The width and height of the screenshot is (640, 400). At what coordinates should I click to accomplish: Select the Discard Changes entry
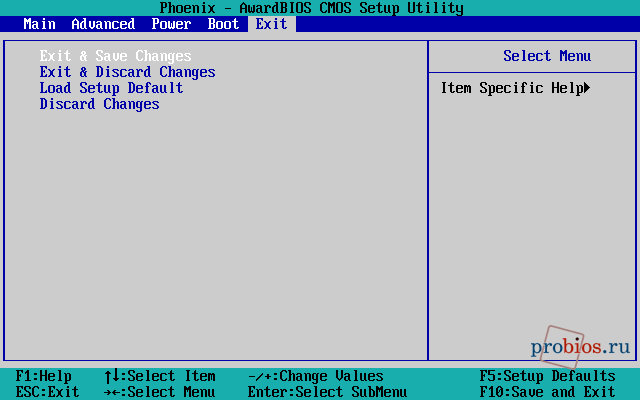click(100, 104)
